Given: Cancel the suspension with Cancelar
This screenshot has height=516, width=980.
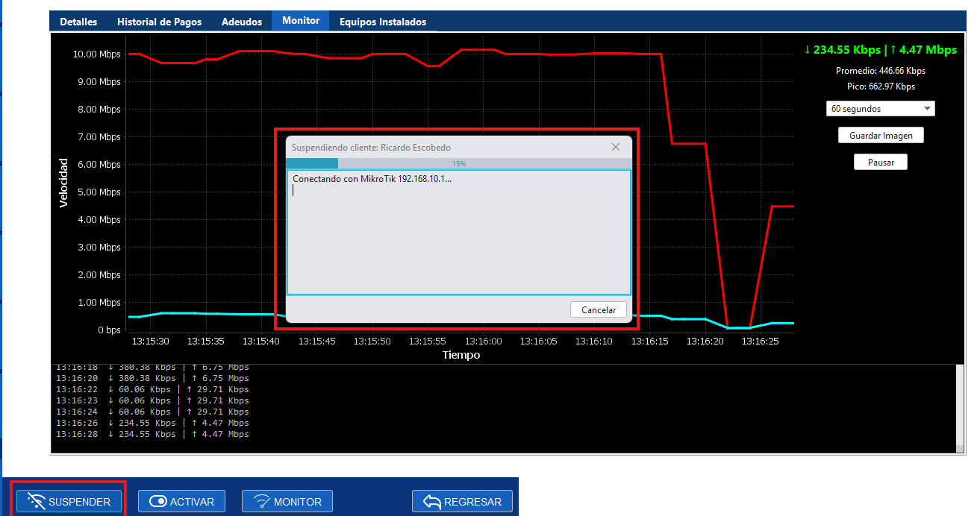Looking at the screenshot, I should [x=598, y=309].
